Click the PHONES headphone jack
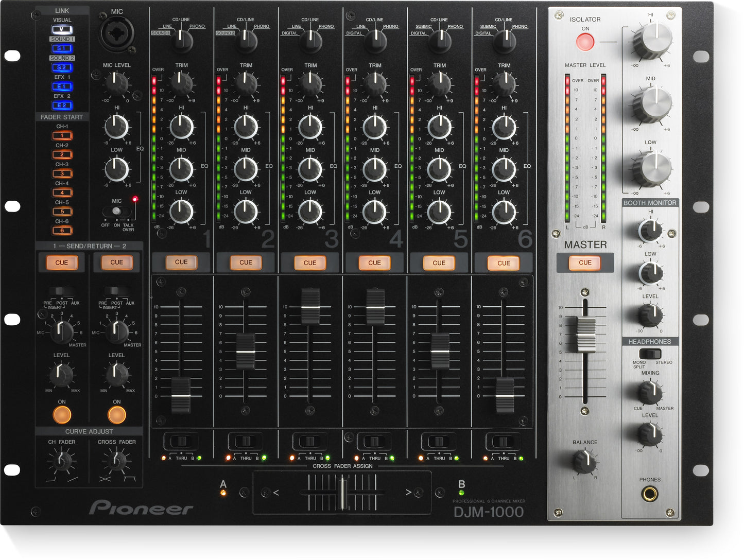The height and width of the screenshot is (560, 744). point(650,495)
